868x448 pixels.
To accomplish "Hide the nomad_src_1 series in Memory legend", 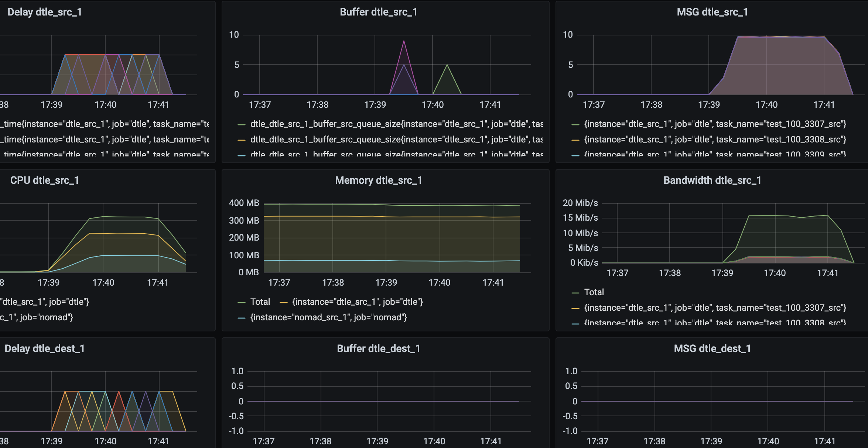I will tap(328, 317).
